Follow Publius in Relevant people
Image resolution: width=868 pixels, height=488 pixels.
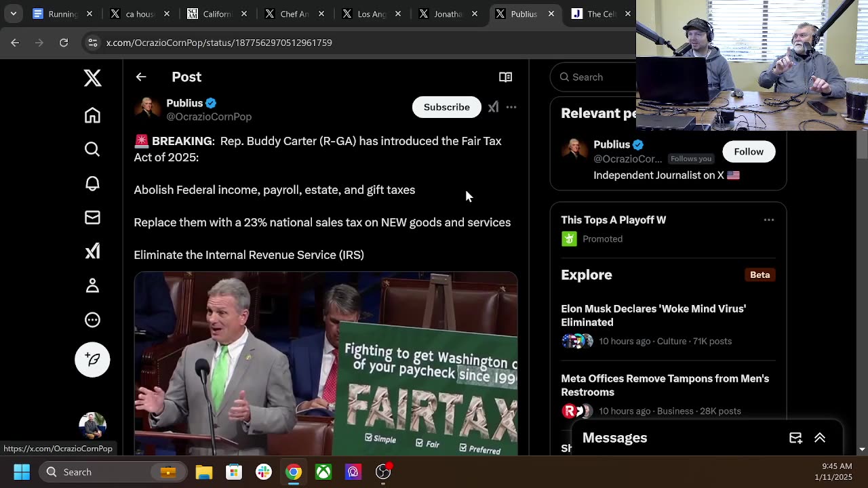[749, 152]
